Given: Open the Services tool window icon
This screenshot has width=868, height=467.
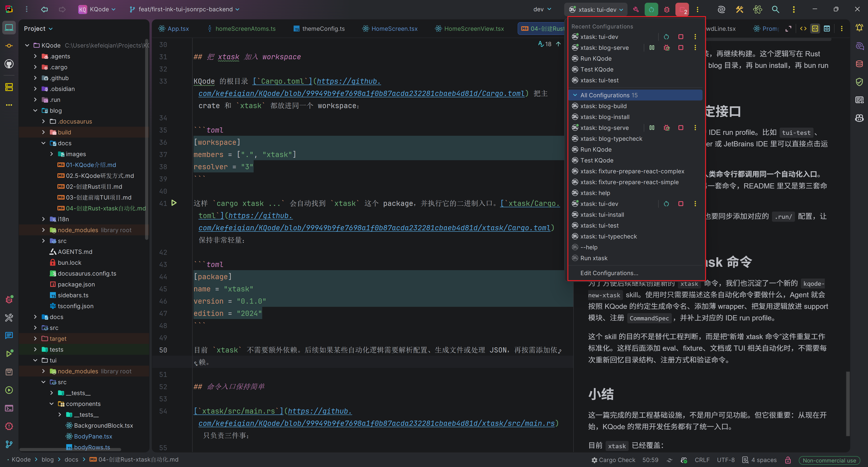Looking at the screenshot, I should tap(9, 390).
